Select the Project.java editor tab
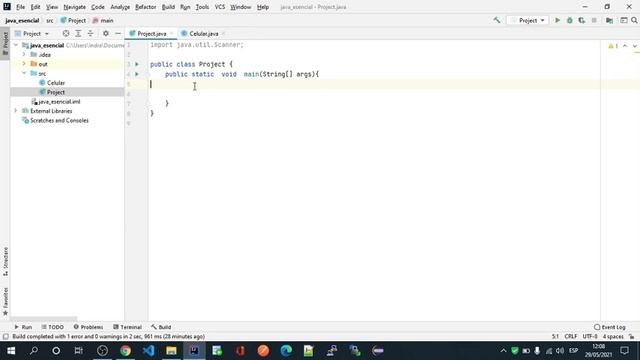This screenshot has height=360, width=640. (151, 33)
